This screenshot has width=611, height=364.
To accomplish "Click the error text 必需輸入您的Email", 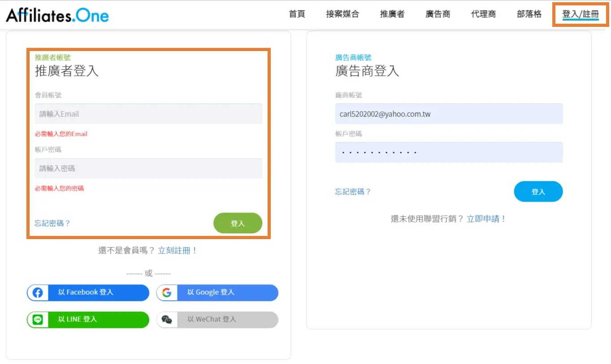I will tap(61, 134).
